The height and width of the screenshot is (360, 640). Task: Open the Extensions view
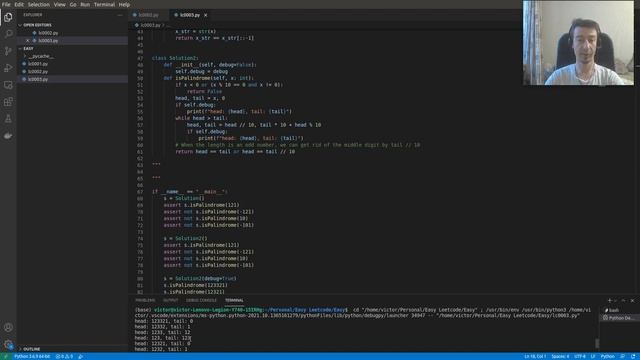(x=8, y=102)
